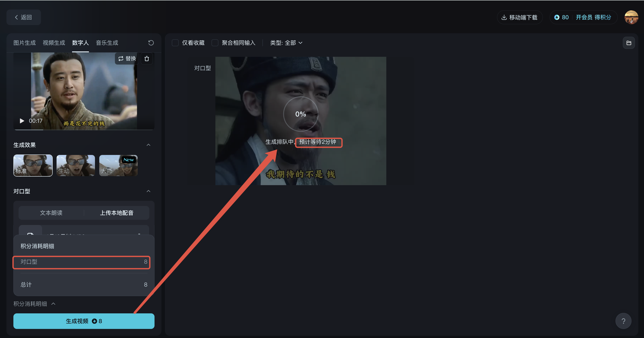Viewport: 644px width, 338px height.
Task: Click the refresh/reset icon in the tab bar
Action: (x=151, y=43)
